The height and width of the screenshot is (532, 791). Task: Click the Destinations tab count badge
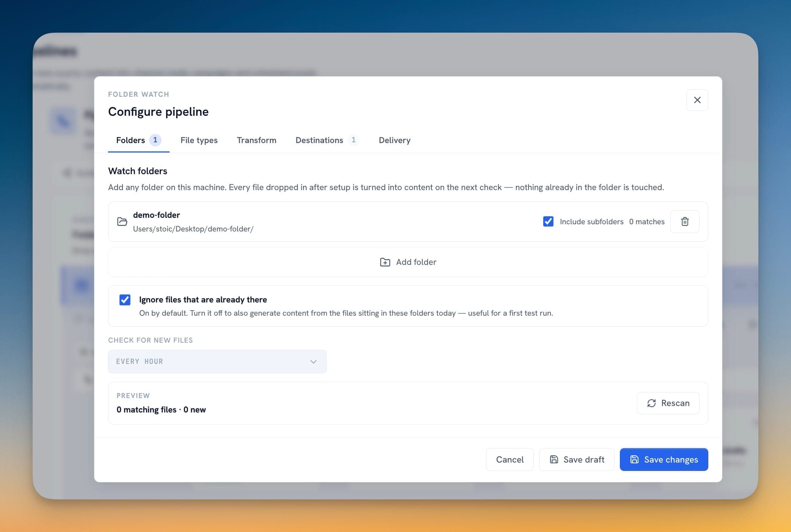pos(353,140)
